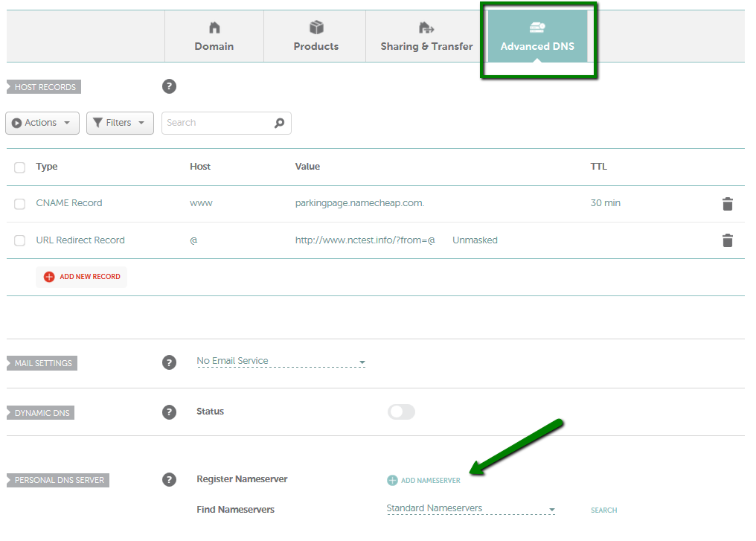The width and height of the screenshot is (756, 541).
Task: Click inside the Search records field
Action: pyautogui.click(x=216, y=123)
